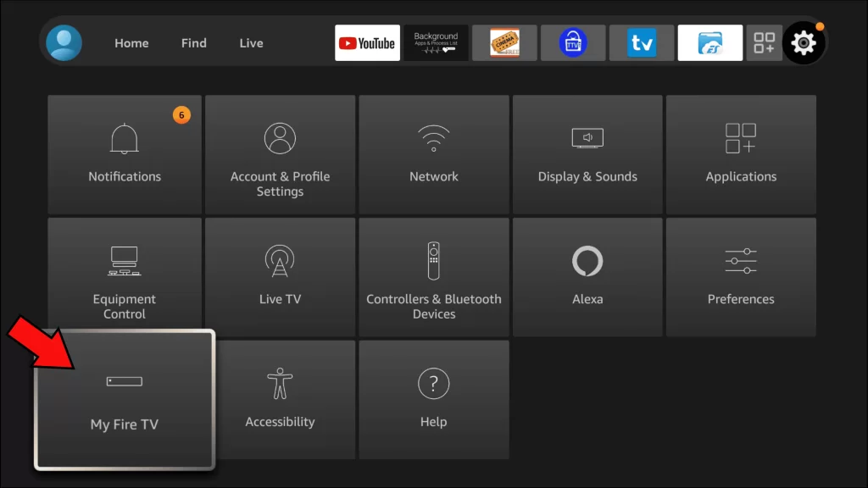Go to the Home tab
The image size is (868, 488).
point(131,43)
